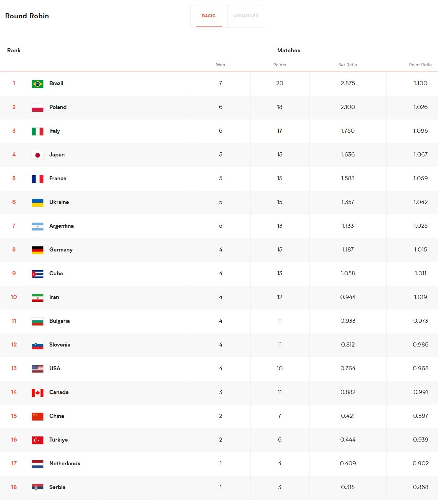
Task: Select the Japan flag icon
Action: point(38,155)
